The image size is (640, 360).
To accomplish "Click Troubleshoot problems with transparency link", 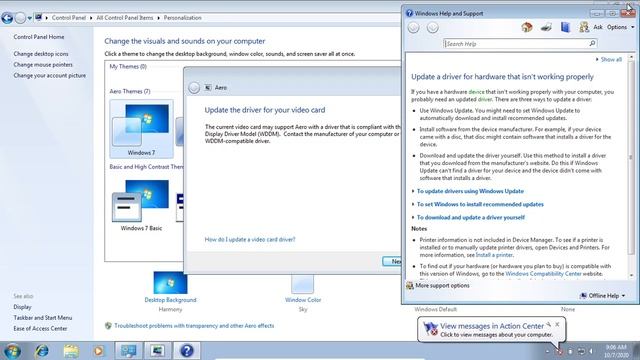I will (194, 326).
